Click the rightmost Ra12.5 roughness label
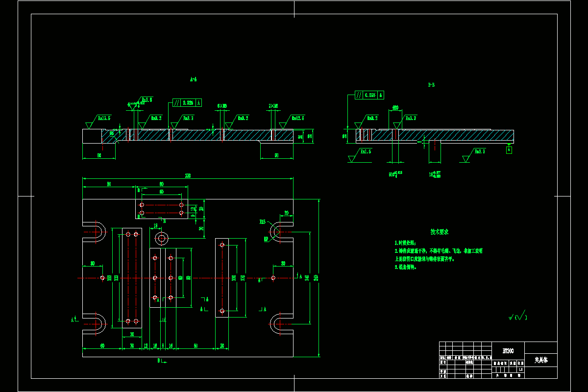The image size is (588, 392). tap(298, 118)
